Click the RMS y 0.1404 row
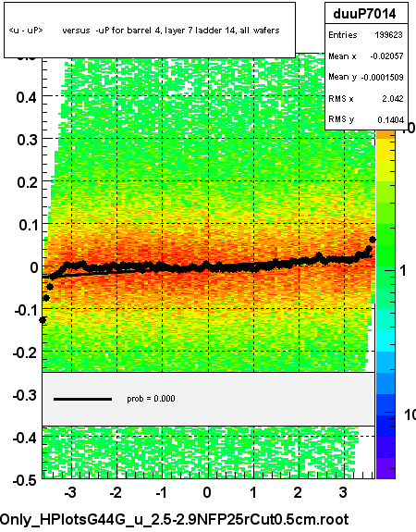Screen dimensions: 416x532 [x=366, y=119]
